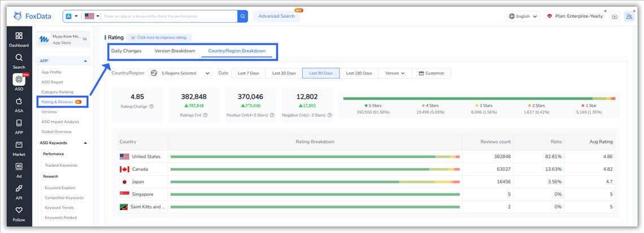Click the Japan flag icon

[x=124, y=182]
